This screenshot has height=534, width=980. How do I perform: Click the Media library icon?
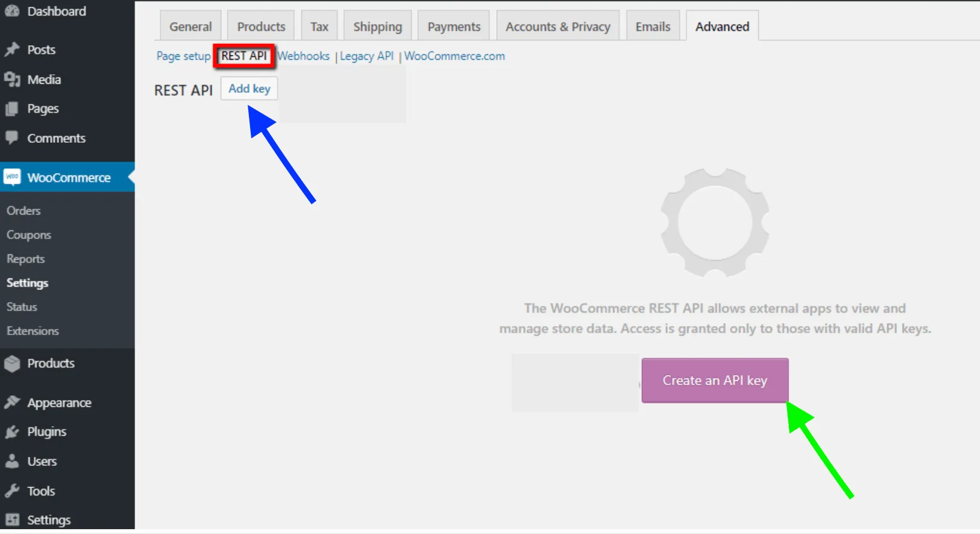(12, 79)
